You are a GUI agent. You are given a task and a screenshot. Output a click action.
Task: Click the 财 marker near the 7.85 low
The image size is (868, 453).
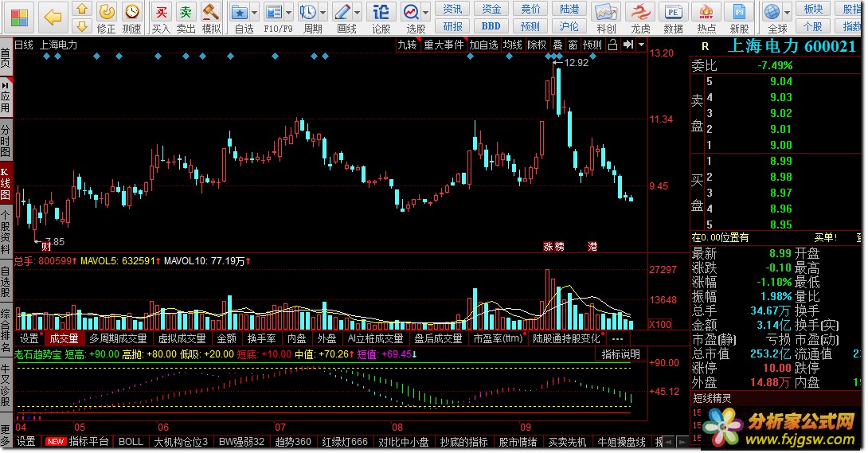pos(46,247)
